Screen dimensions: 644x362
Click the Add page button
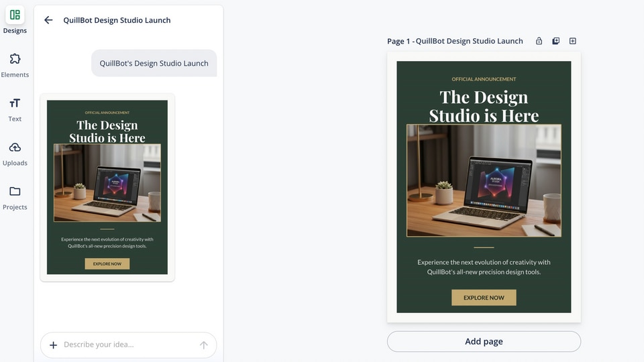pyautogui.click(x=484, y=341)
